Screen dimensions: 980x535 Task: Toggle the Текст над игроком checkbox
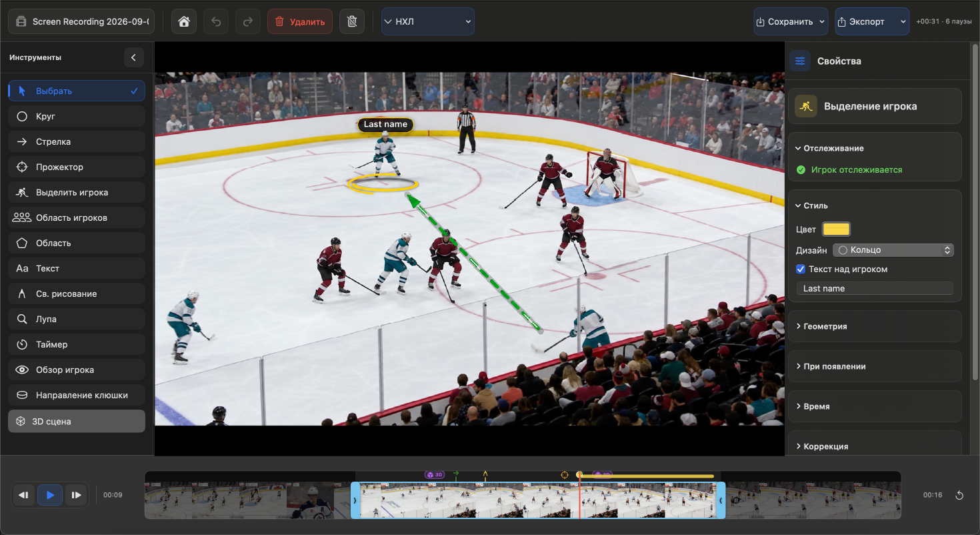click(801, 270)
